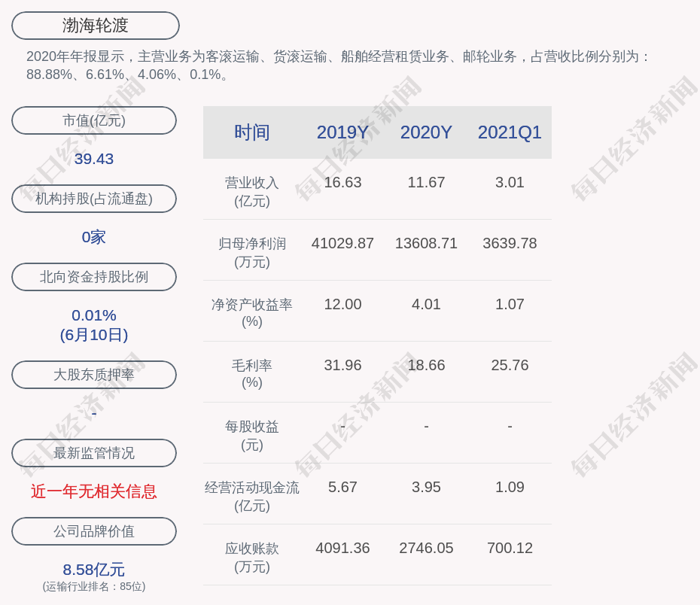Click the red 近一年无相关信息 text
The image size is (700, 605).
point(94,491)
